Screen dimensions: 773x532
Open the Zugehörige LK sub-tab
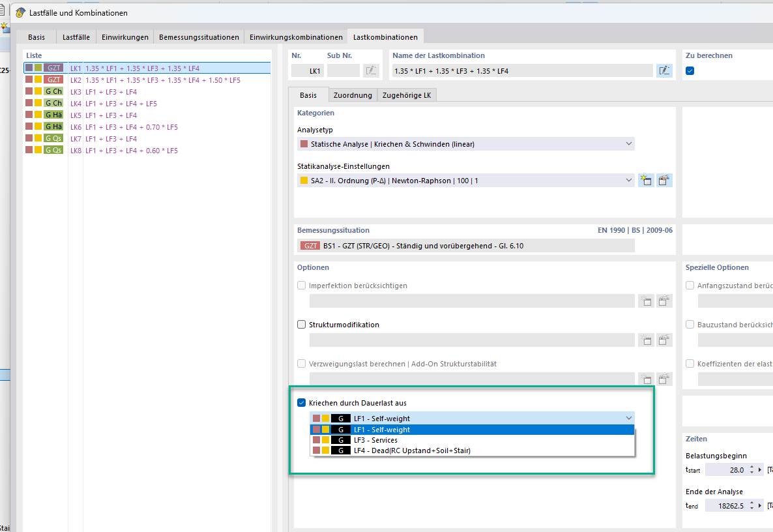point(406,95)
